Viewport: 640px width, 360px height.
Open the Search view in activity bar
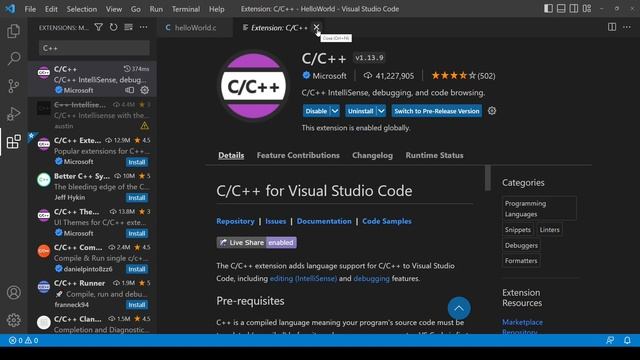point(13,58)
